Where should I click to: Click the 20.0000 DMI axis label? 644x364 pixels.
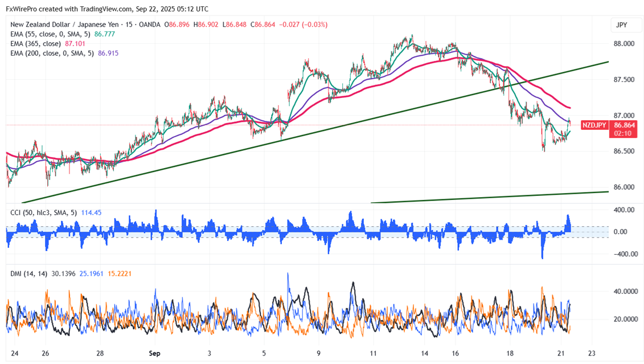626,319
